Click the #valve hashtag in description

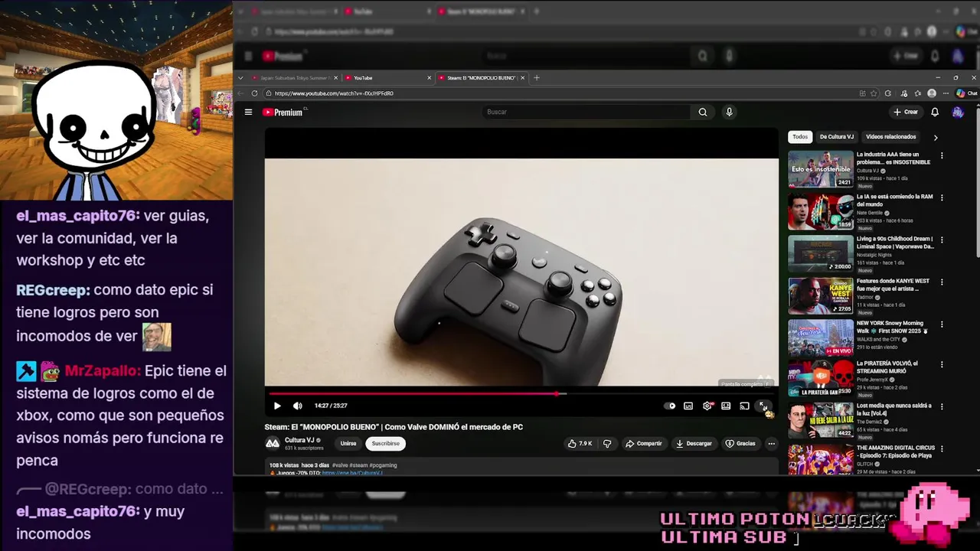click(339, 465)
